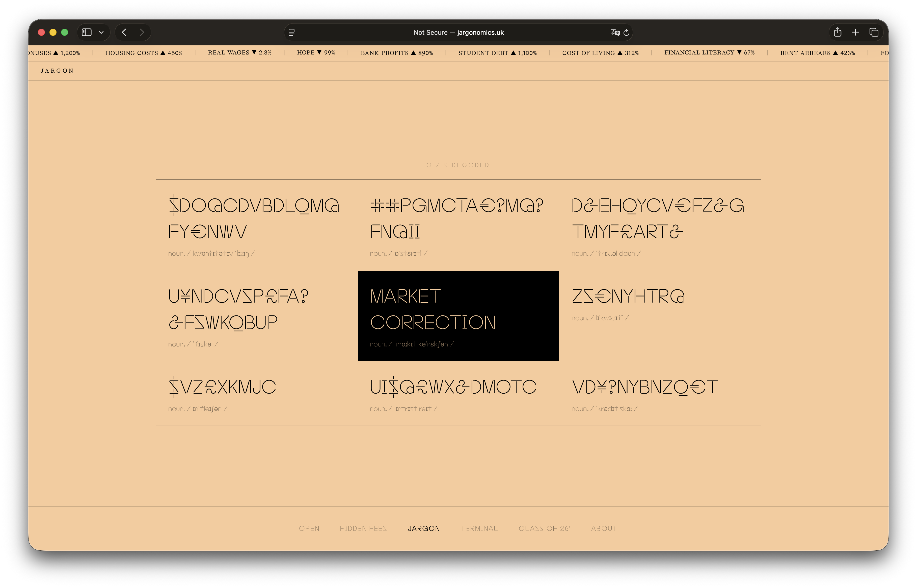Focus the jargonomics.uk address field
This screenshot has width=917, height=588.
tap(458, 33)
